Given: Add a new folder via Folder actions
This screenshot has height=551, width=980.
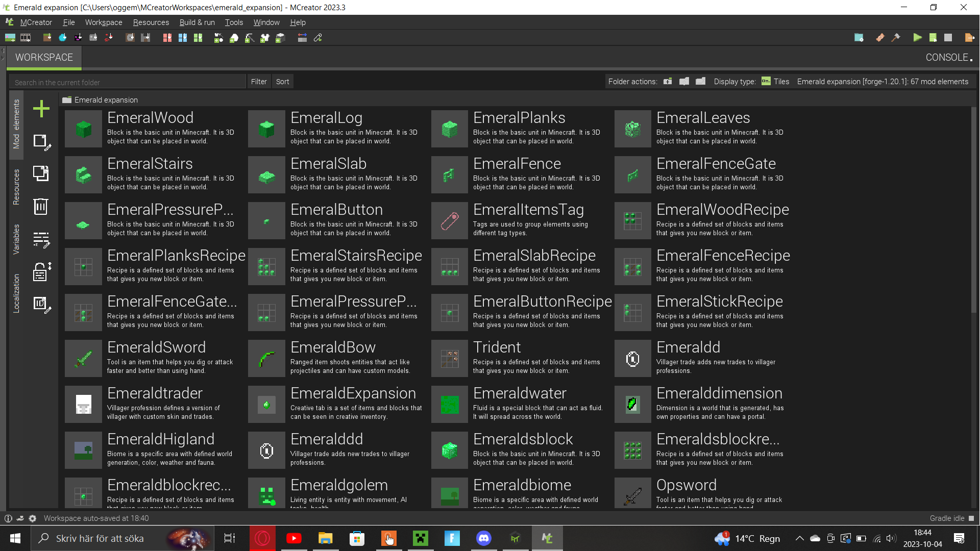Looking at the screenshot, I should pyautogui.click(x=668, y=81).
